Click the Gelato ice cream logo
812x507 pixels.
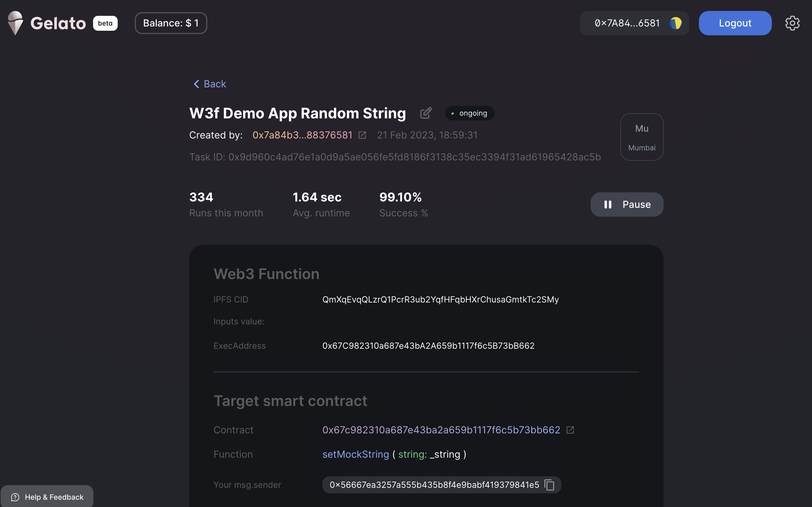pos(16,23)
